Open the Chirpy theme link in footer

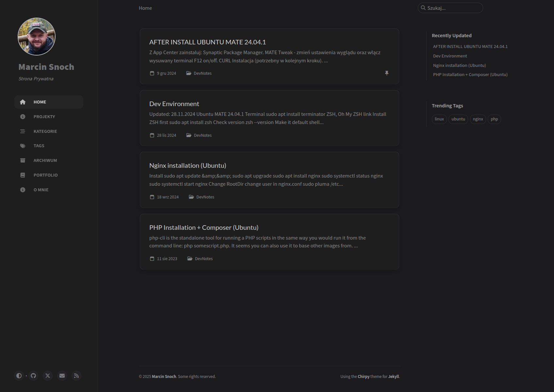click(x=363, y=377)
